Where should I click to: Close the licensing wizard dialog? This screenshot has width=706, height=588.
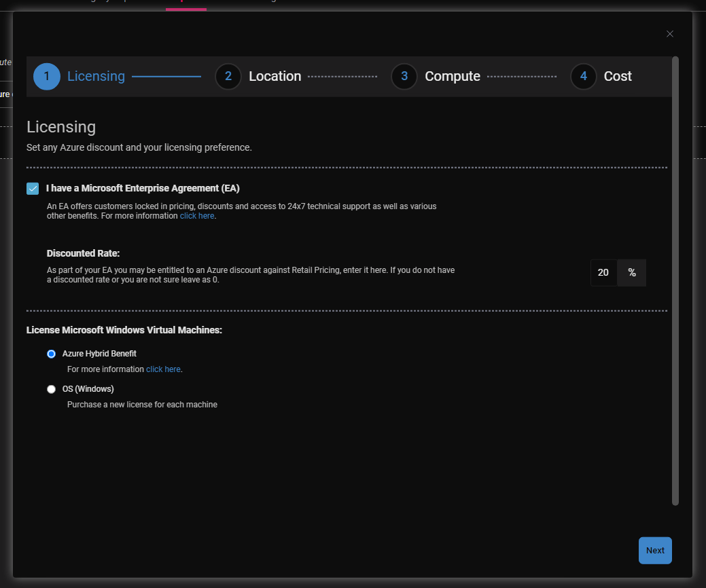[669, 34]
